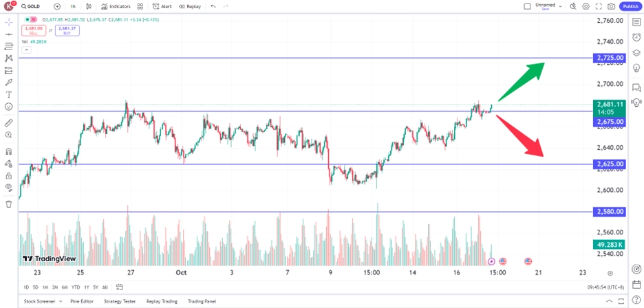
Task: Take a chart snapshot with camera icon
Action: point(612,7)
